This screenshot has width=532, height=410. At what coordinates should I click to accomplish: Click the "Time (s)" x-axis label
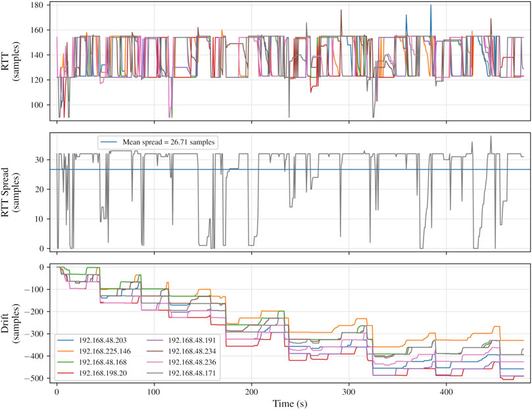[290, 404]
